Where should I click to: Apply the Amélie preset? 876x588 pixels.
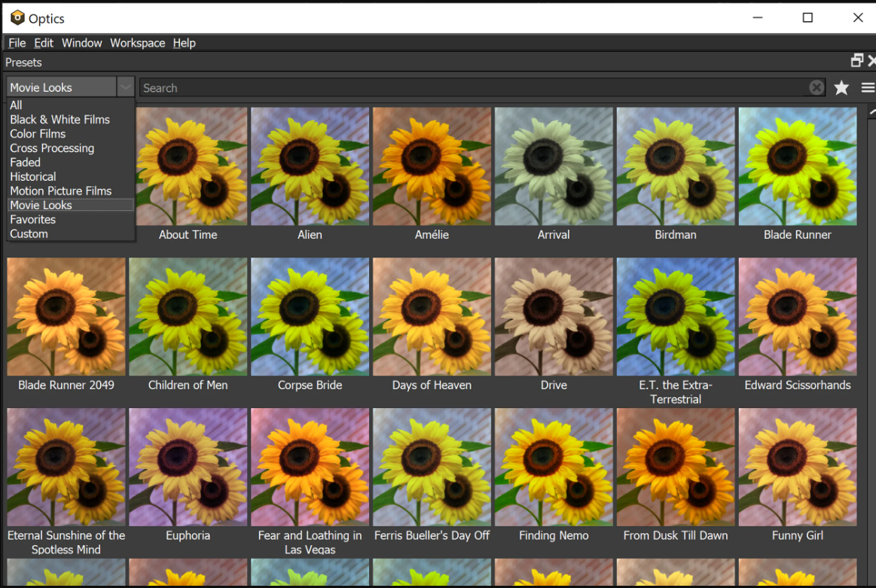pyautogui.click(x=432, y=166)
